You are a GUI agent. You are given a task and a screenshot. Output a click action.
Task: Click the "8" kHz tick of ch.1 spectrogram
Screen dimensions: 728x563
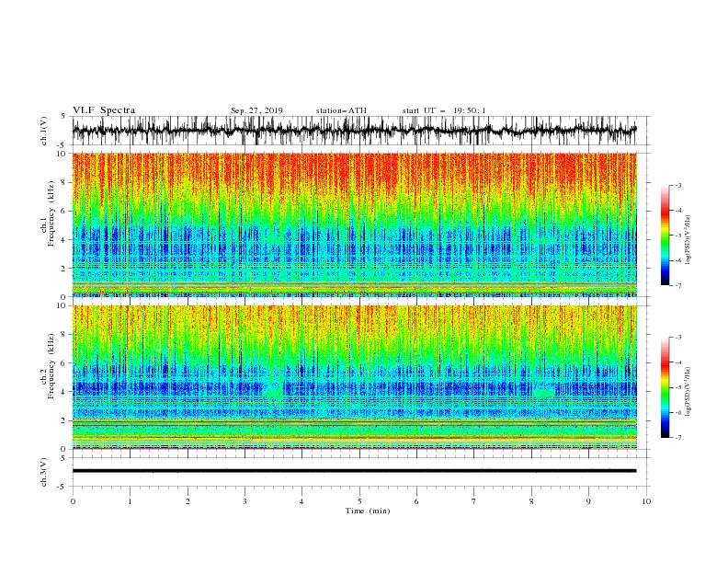coord(63,182)
